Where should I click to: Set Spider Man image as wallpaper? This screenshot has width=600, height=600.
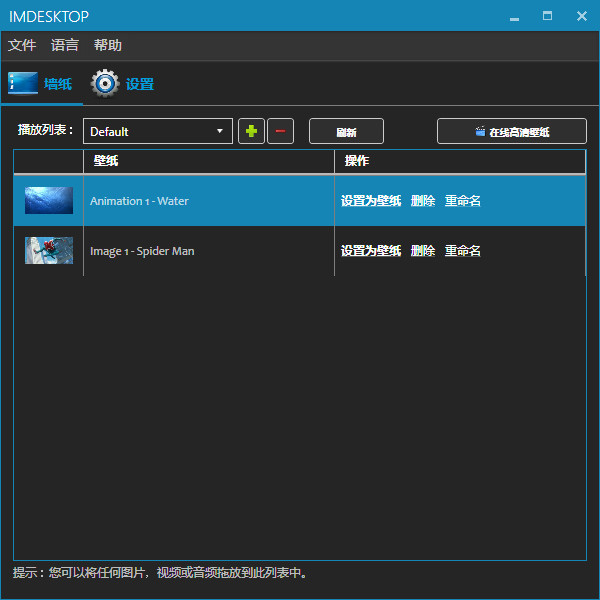(x=371, y=251)
